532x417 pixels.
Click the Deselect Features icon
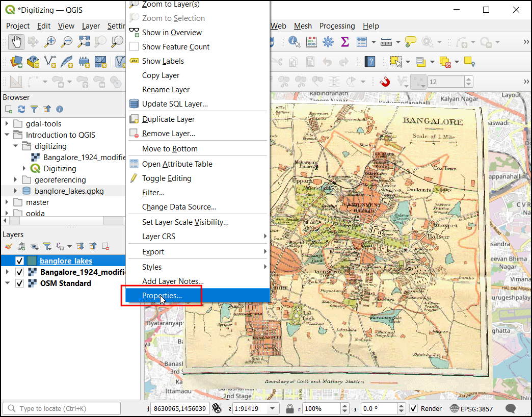pyautogui.click(x=445, y=62)
